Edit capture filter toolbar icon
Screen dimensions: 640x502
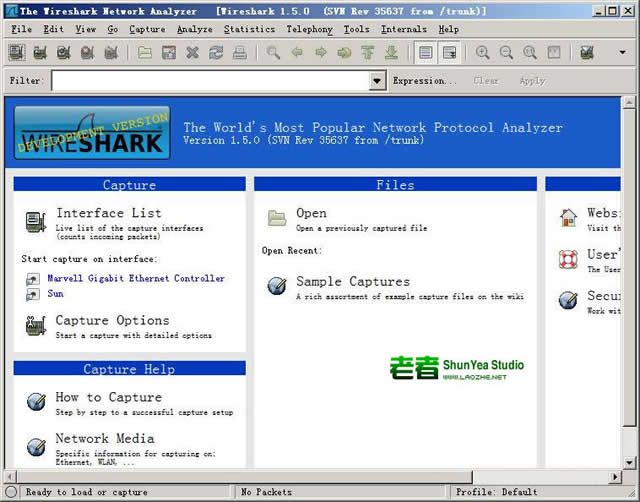(x=587, y=53)
